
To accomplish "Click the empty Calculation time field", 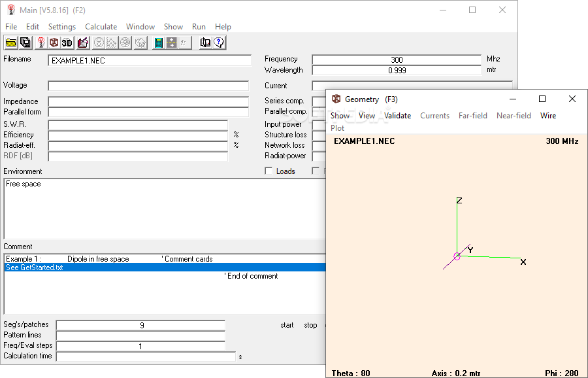I will pyautogui.click(x=146, y=356).
